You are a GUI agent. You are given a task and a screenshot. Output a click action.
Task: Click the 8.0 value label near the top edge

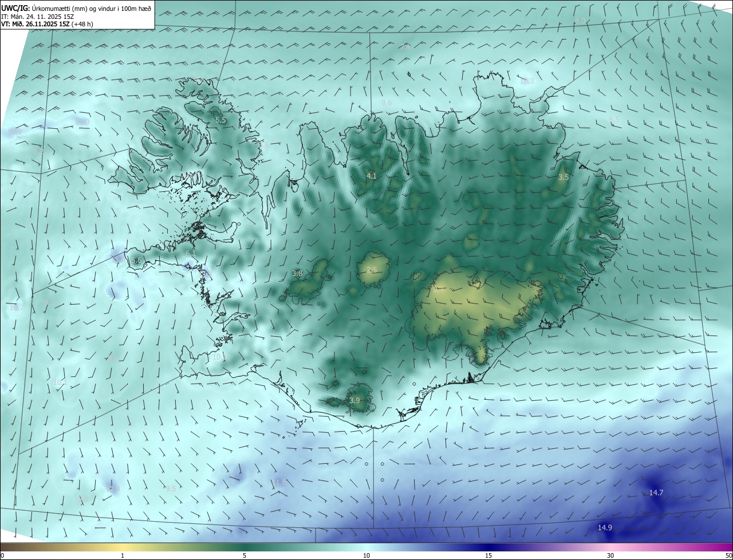pos(580,21)
